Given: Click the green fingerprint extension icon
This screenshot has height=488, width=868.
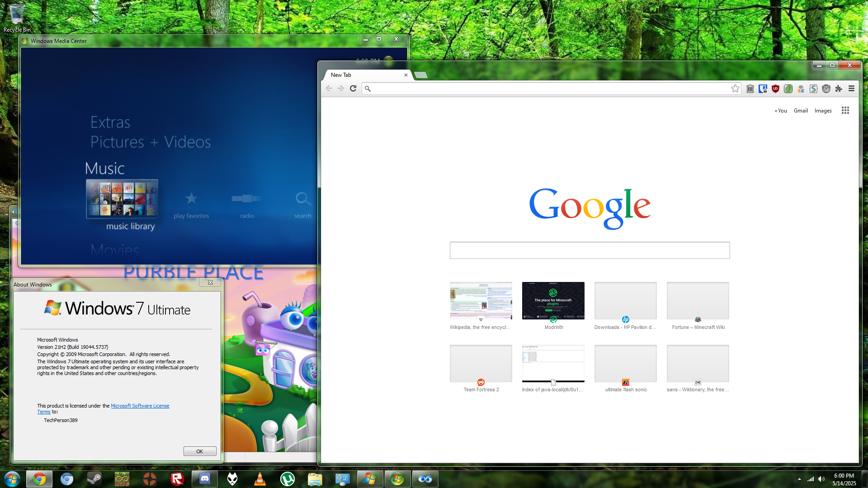Looking at the screenshot, I should click(x=788, y=89).
